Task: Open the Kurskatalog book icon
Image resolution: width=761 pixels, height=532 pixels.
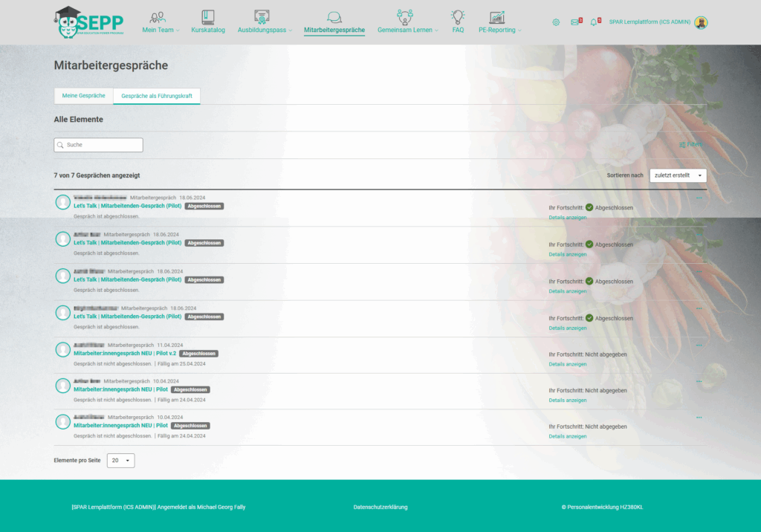Action: [208, 16]
